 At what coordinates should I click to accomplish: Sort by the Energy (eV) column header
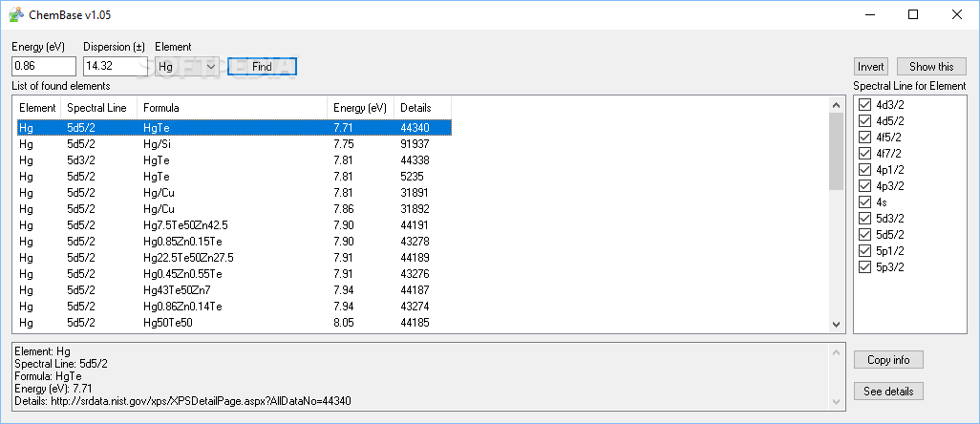click(360, 107)
